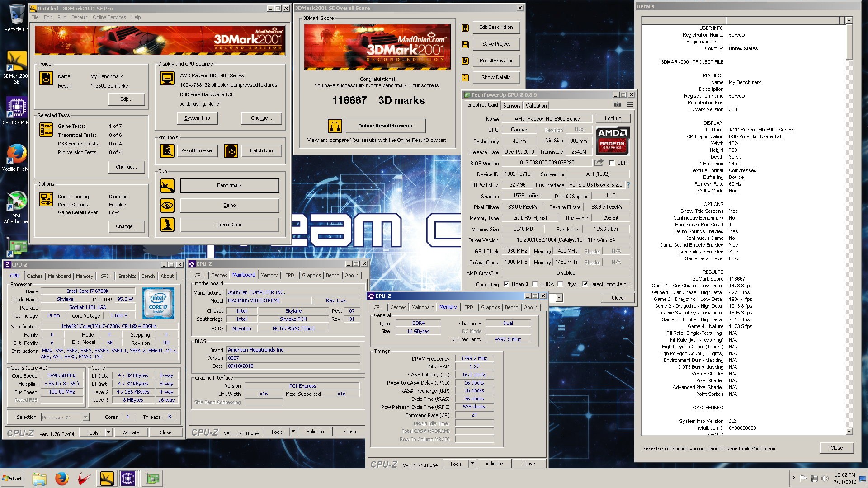The width and height of the screenshot is (868, 488).
Task: Click the icon beside Edit Description
Action: [x=465, y=28]
